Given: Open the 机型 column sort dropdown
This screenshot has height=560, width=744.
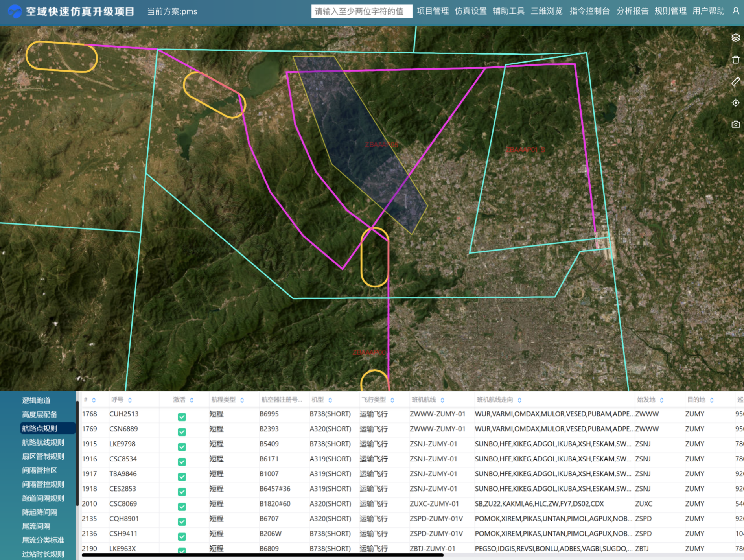Looking at the screenshot, I should click(330, 400).
